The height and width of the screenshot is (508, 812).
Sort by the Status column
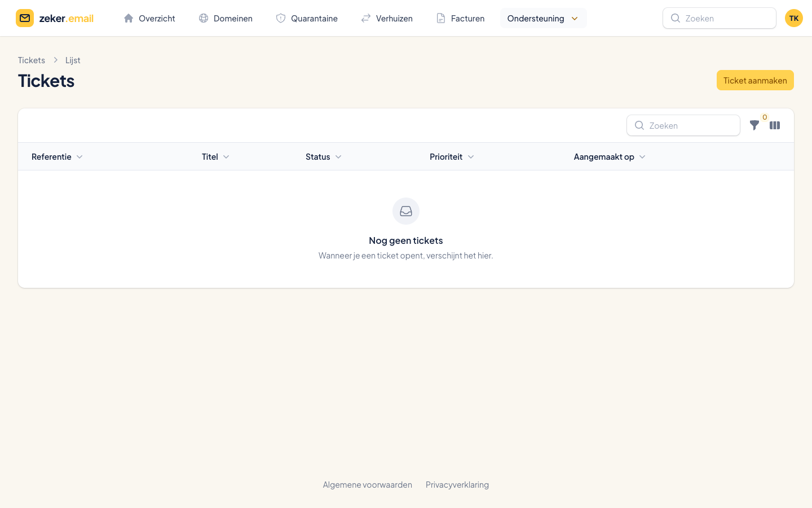point(324,157)
